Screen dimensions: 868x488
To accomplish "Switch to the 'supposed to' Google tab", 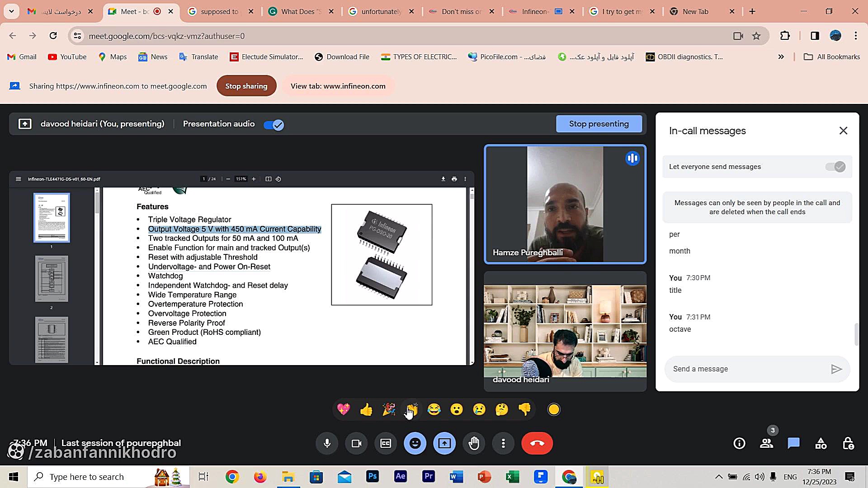I will tap(220, 11).
